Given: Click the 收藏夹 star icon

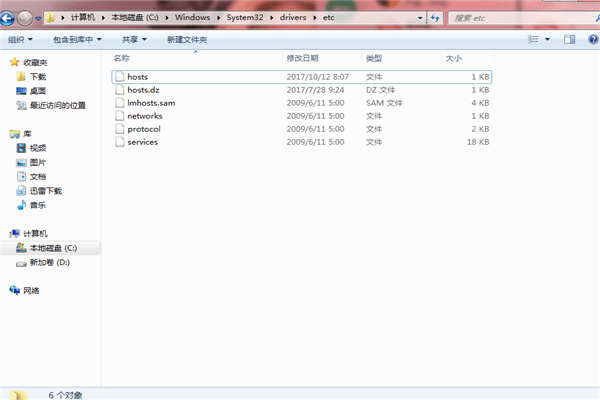Looking at the screenshot, I should (x=15, y=62).
